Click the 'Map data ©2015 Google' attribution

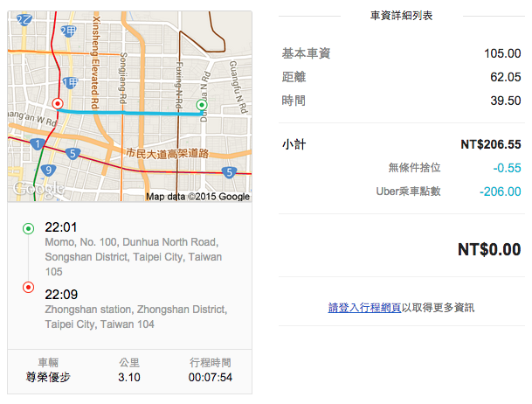tap(197, 197)
